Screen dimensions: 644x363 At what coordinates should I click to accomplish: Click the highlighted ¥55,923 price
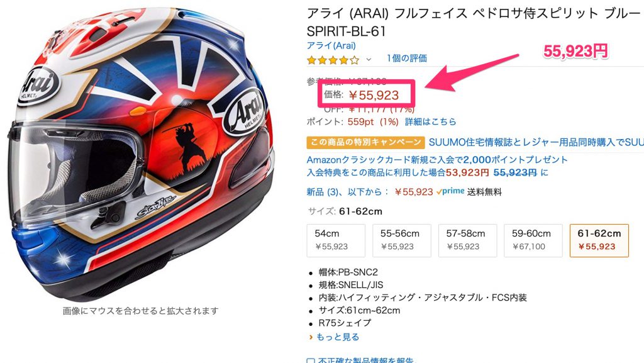click(374, 95)
